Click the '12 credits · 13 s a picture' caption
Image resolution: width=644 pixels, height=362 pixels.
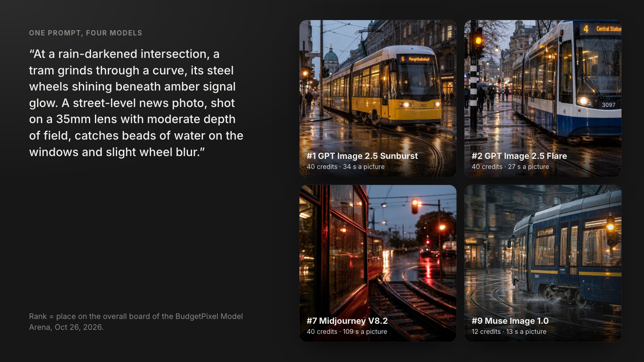509,331
